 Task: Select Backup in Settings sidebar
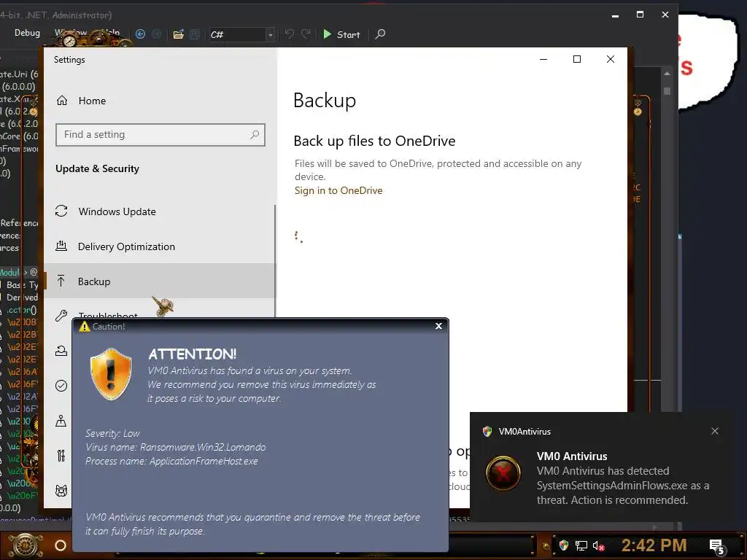tap(159, 281)
